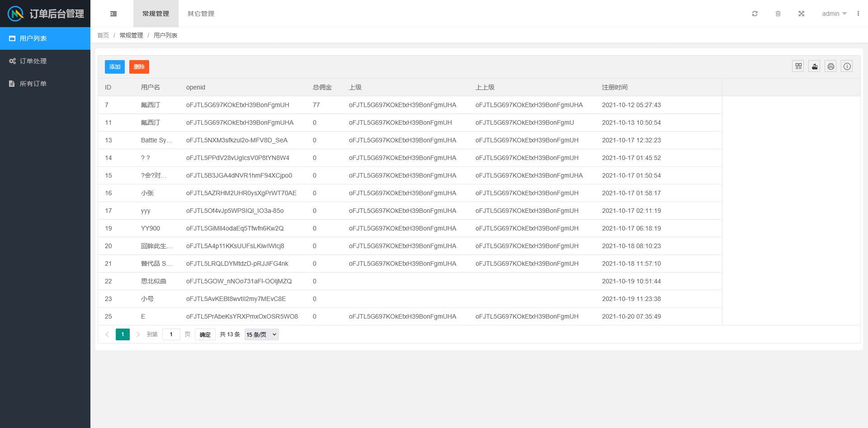Viewport: 868px width, 428px height.
Task: Open the 15 条/页 page size dropdown
Action: point(261,334)
